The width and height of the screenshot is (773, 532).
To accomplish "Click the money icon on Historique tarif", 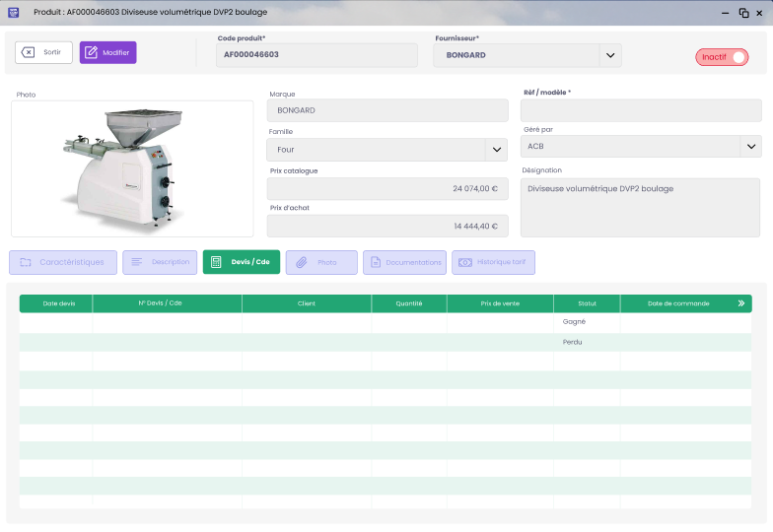I will (x=465, y=262).
